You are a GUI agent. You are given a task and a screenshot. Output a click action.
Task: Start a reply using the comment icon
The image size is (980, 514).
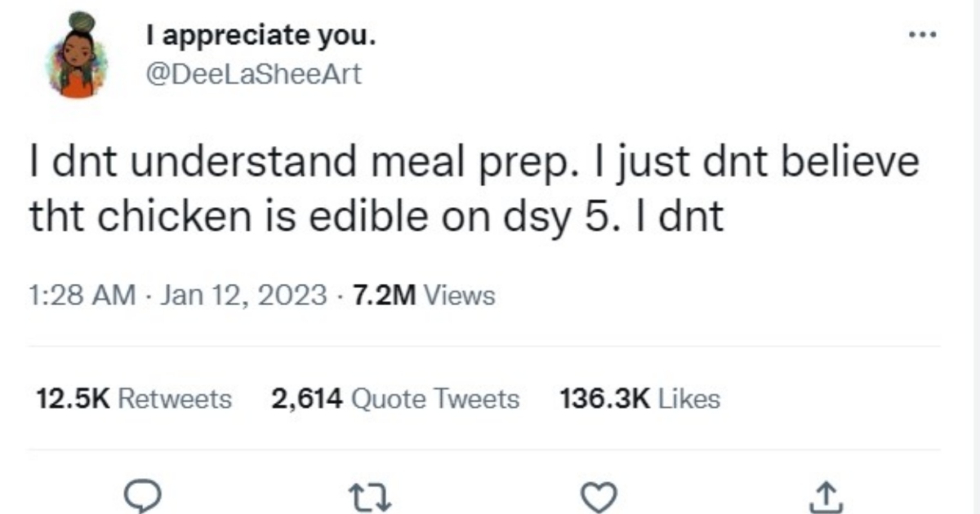tap(143, 494)
